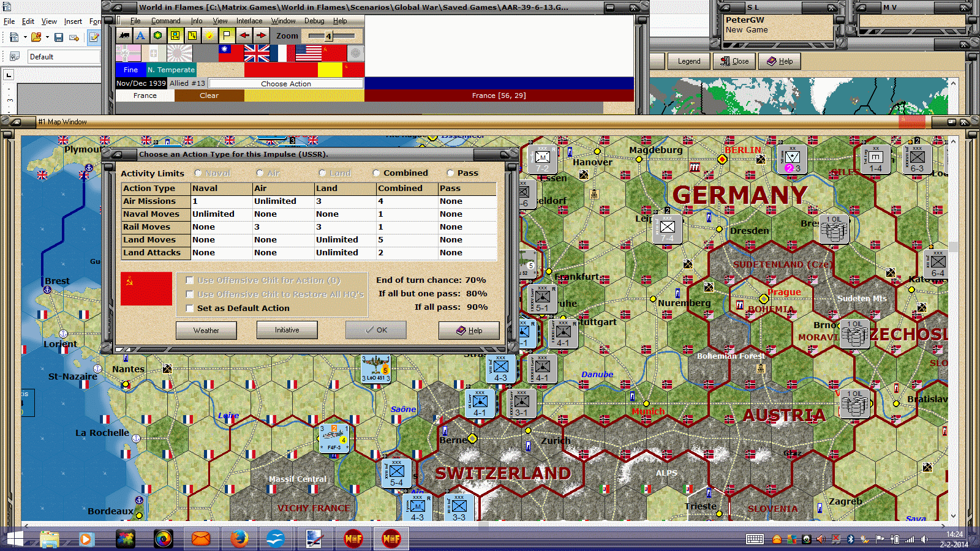Click Help button in action dialog
This screenshot has width=980, height=551.
click(x=469, y=331)
